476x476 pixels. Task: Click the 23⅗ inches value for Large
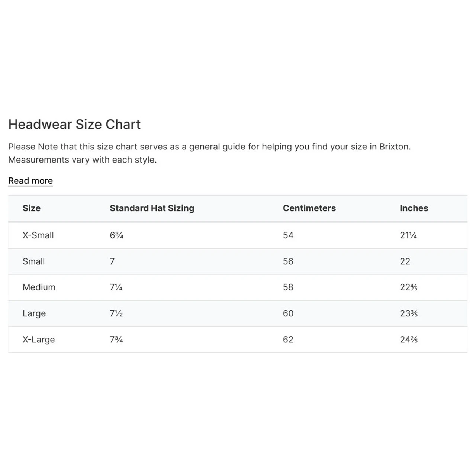click(408, 313)
